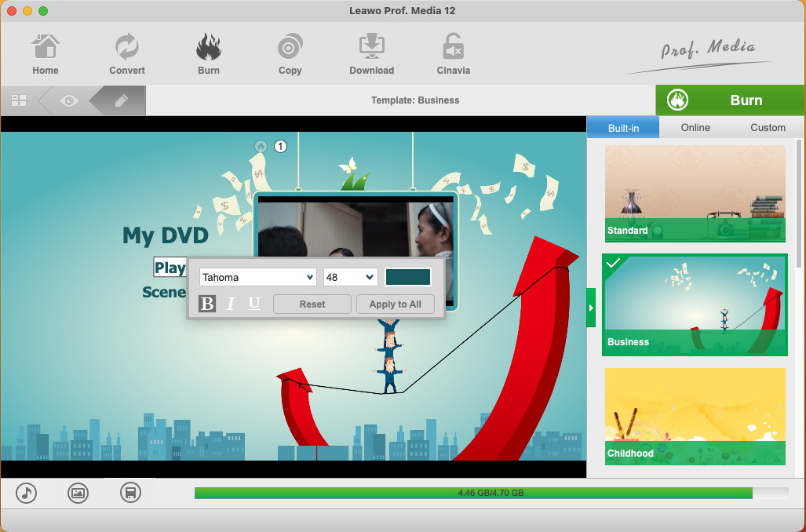
Task: Click the save template icon
Action: point(130,493)
